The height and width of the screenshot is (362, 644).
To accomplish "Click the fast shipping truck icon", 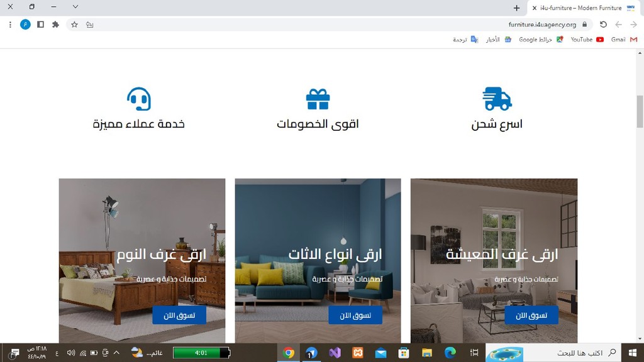I will point(497,99).
